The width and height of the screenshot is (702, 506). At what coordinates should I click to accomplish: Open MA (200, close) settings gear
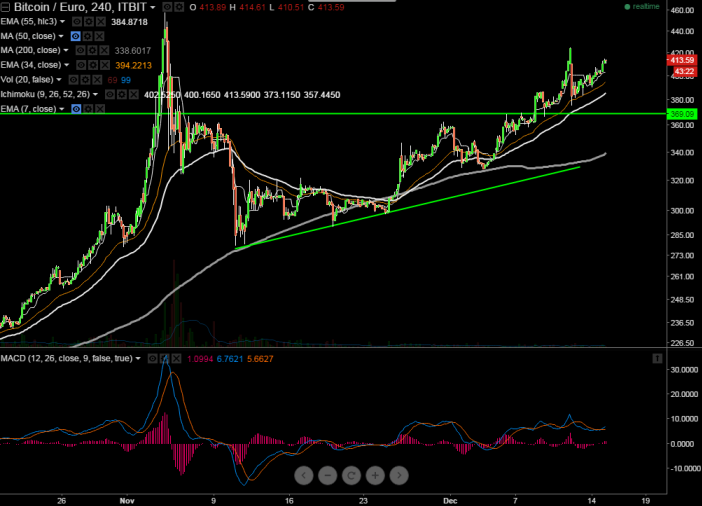coord(92,51)
